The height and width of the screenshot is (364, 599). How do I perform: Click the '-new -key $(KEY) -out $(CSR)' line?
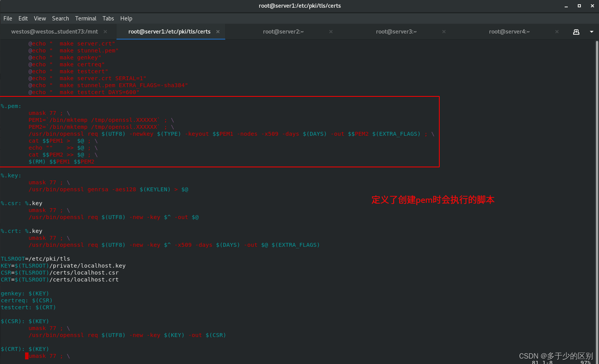click(x=127, y=335)
